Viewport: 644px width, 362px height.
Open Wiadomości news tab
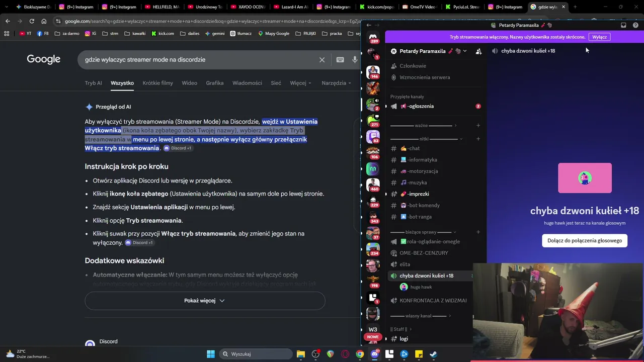[x=247, y=83]
